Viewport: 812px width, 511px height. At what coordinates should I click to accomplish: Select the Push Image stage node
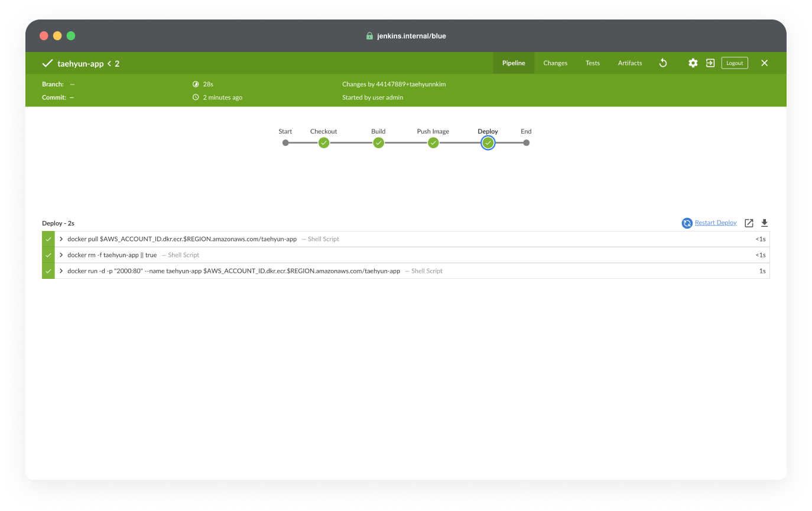(x=433, y=142)
